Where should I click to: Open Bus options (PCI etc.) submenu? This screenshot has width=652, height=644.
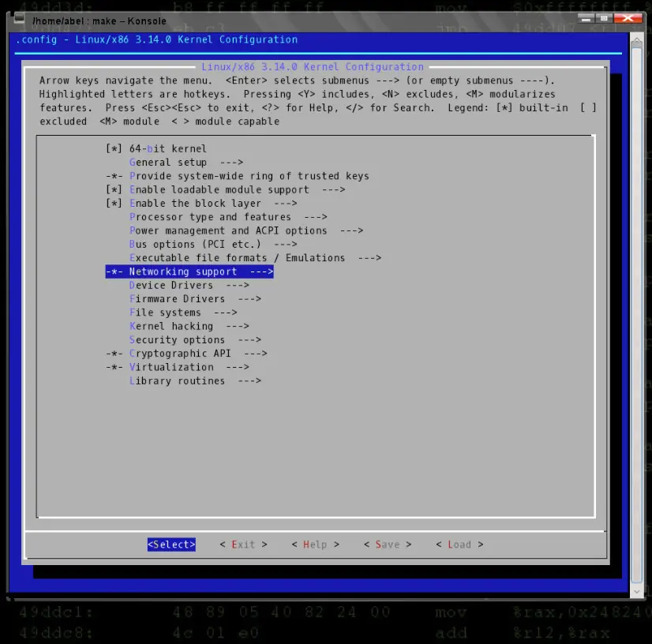[213, 244]
